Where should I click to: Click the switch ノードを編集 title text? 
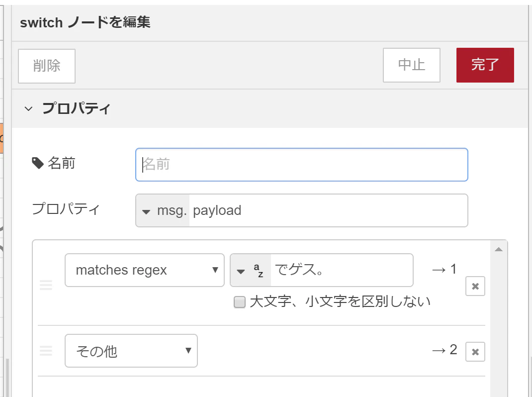(x=85, y=22)
